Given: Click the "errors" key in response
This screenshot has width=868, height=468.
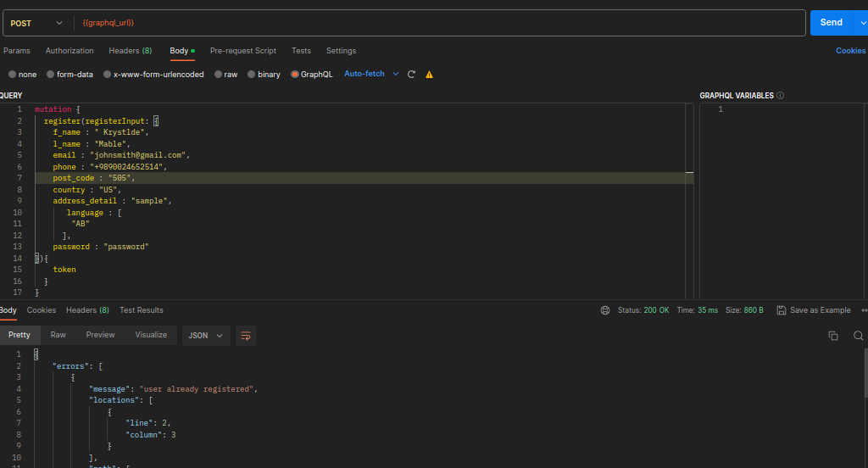Looking at the screenshot, I should [x=70, y=366].
